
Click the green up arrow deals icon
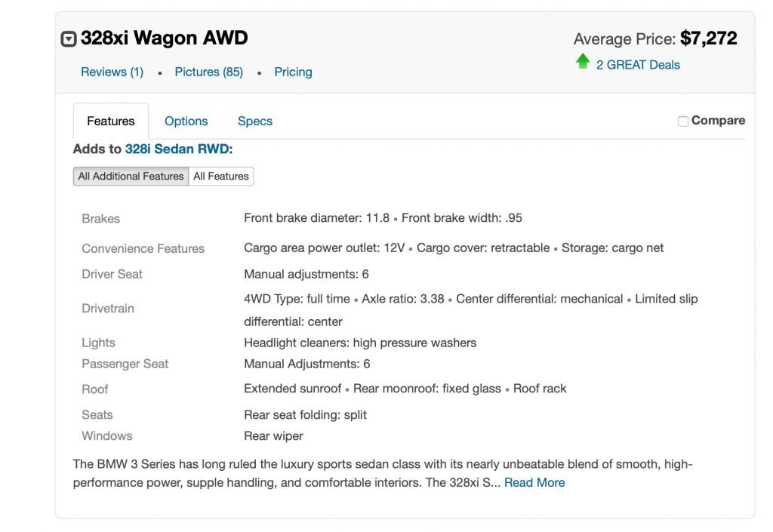(x=583, y=63)
